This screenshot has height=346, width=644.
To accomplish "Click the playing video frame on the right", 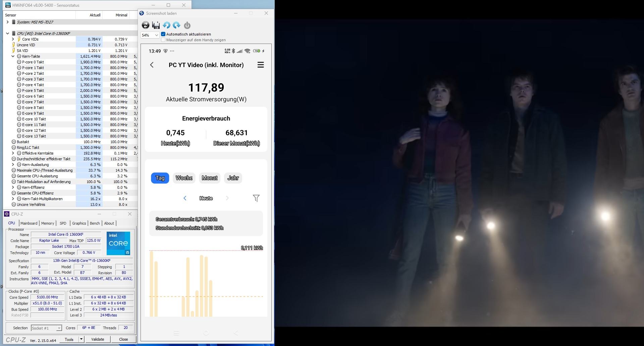I will (459, 173).
